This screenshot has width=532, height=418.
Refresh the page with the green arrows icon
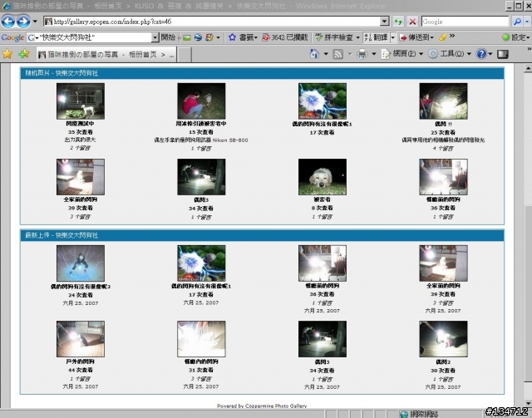pos(398,22)
